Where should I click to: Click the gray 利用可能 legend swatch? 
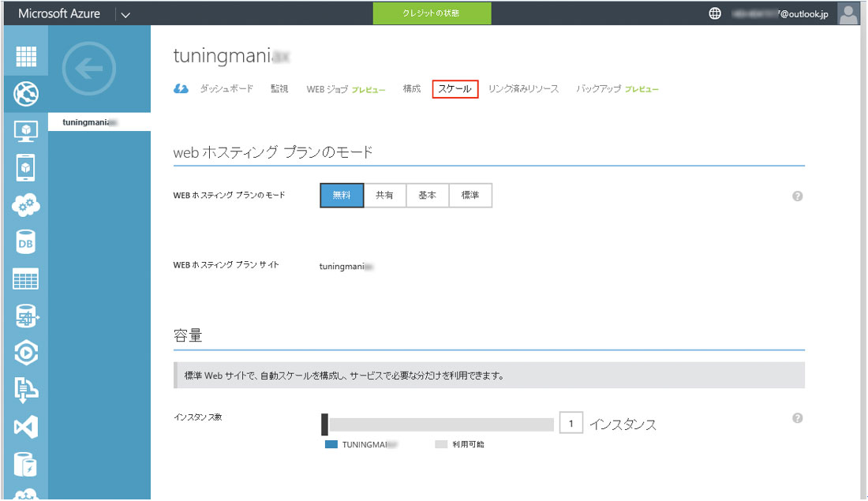(441, 444)
